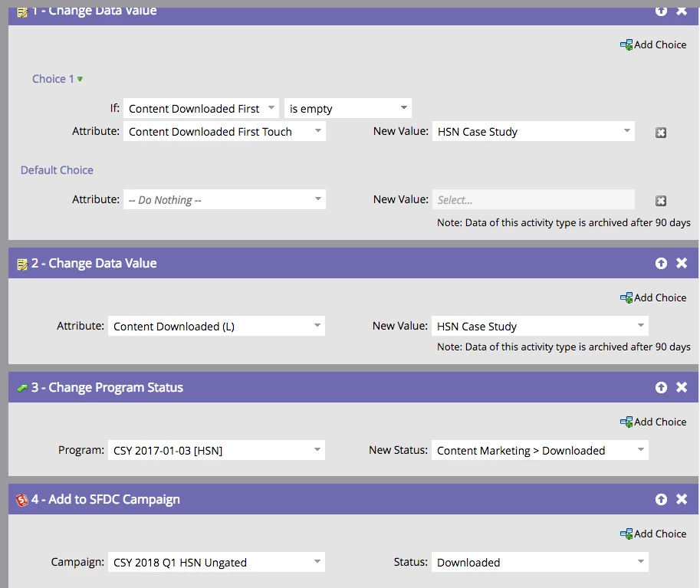Open the Do Nothing attribute dropdown
This screenshot has height=588, width=700.
pos(318,199)
